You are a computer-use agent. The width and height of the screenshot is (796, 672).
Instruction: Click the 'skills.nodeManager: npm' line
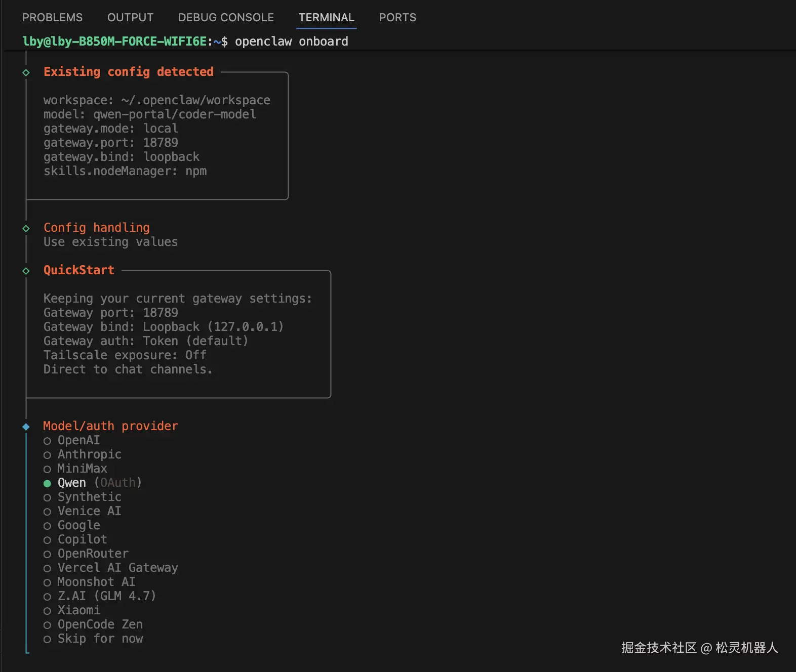click(x=125, y=171)
